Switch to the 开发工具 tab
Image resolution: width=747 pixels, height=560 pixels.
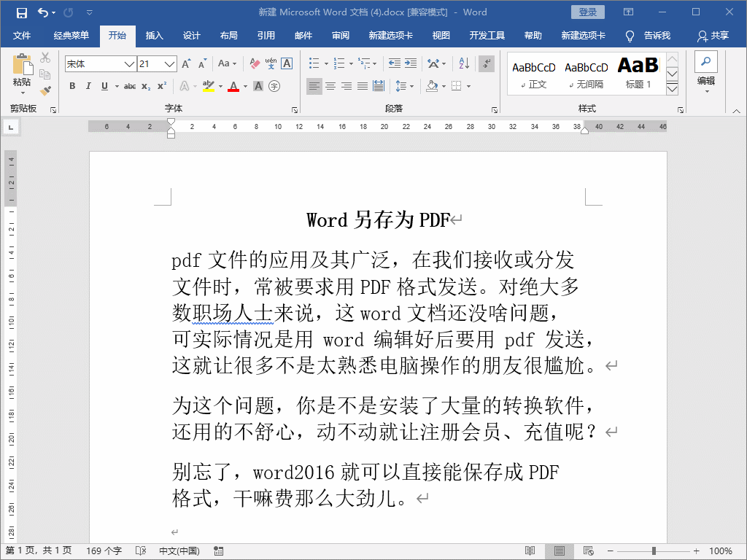coord(487,36)
